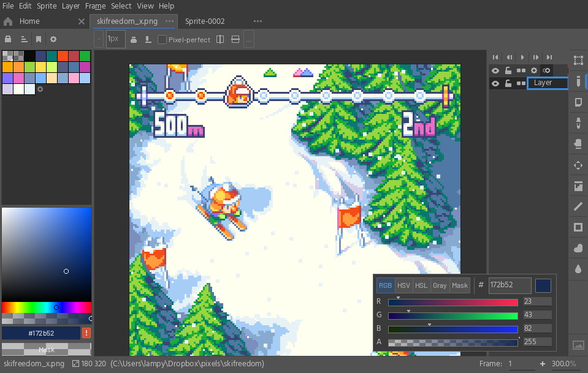Switch color mode to HSV
Screen dimensions: 588x373
coord(403,285)
